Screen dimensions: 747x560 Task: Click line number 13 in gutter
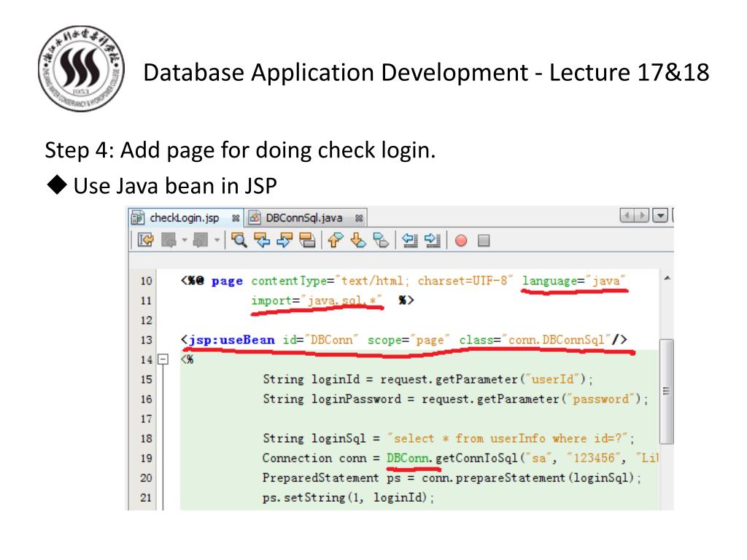click(x=146, y=340)
